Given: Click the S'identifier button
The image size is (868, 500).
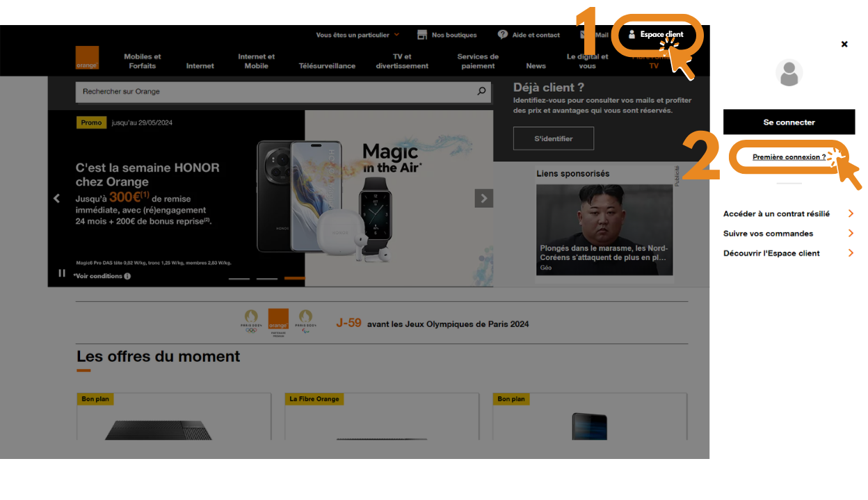Looking at the screenshot, I should pos(554,138).
